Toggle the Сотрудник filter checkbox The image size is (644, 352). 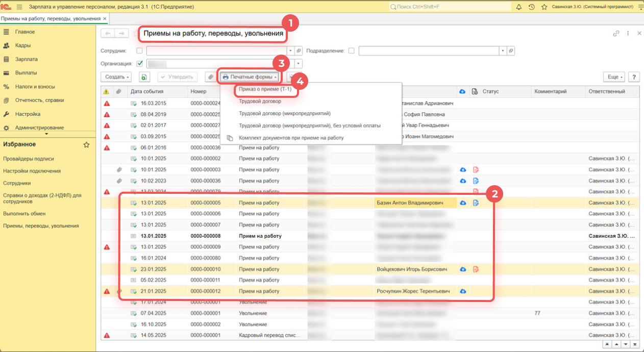139,51
